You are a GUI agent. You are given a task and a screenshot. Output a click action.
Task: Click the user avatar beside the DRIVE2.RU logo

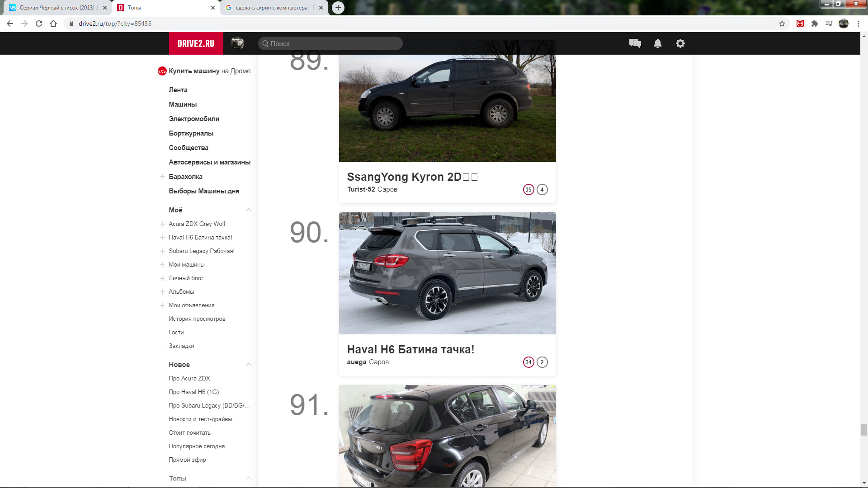(238, 43)
